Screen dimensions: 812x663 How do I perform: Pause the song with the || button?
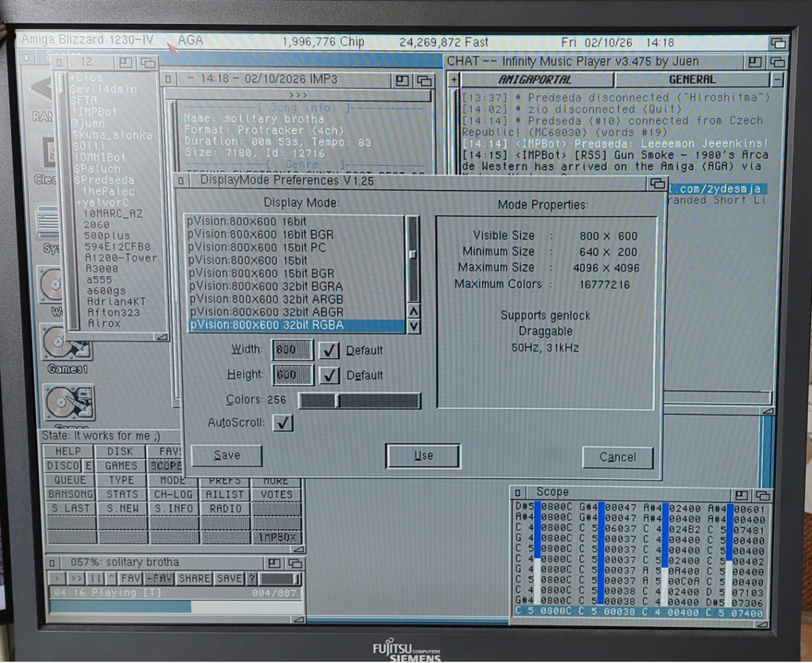tap(96, 578)
